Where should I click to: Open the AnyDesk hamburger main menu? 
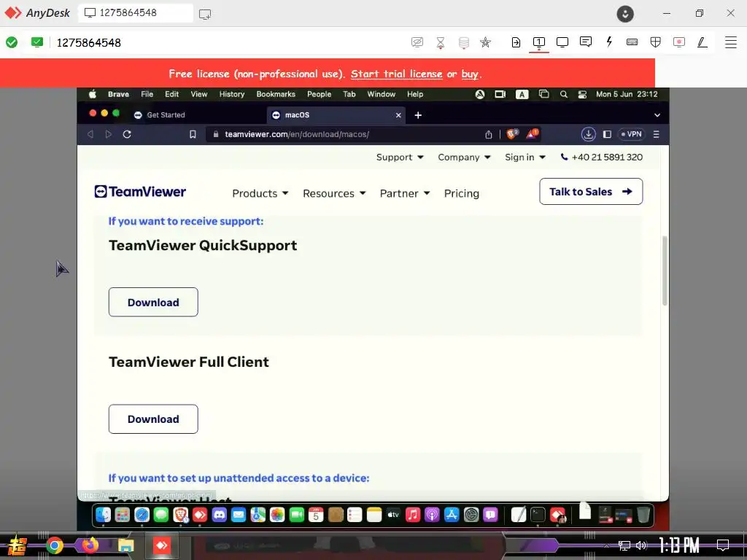pyautogui.click(x=731, y=42)
